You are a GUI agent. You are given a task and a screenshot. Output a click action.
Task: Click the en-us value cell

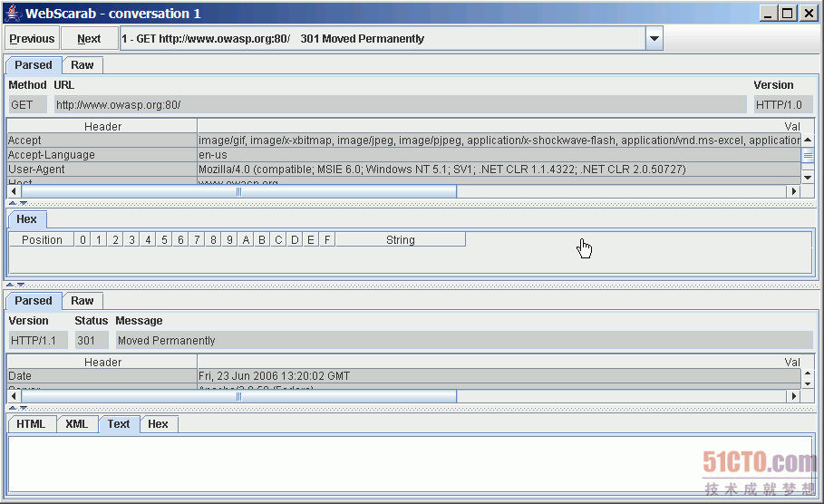(499, 154)
